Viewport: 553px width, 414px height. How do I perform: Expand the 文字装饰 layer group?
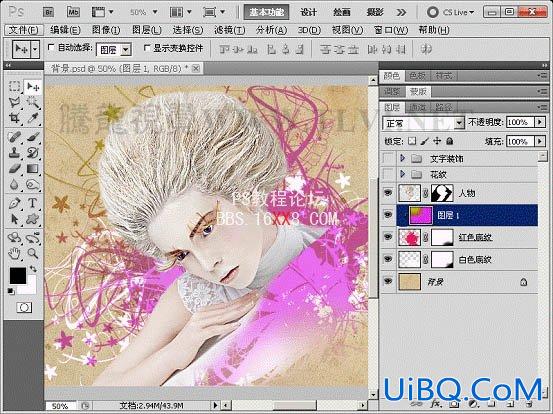[402, 158]
